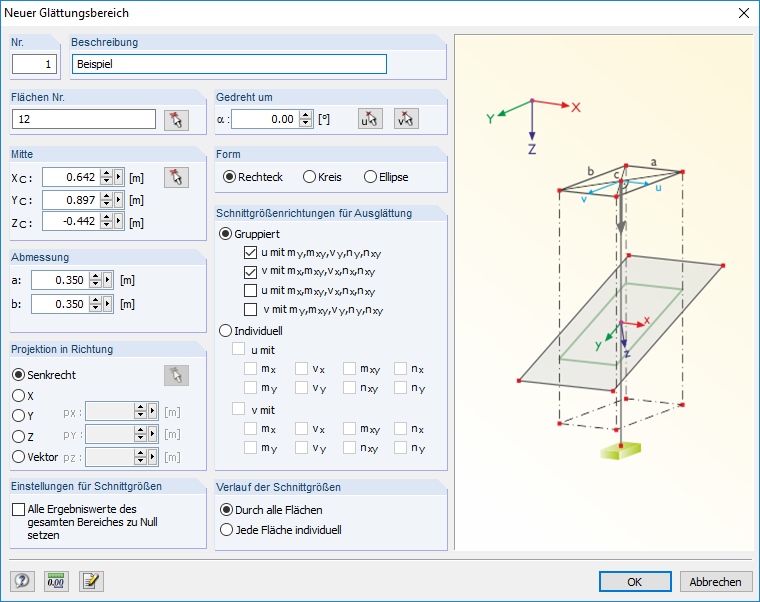Click dimension a field 0.350
Image resolution: width=760 pixels, height=602 pixels.
[x=61, y=280]
